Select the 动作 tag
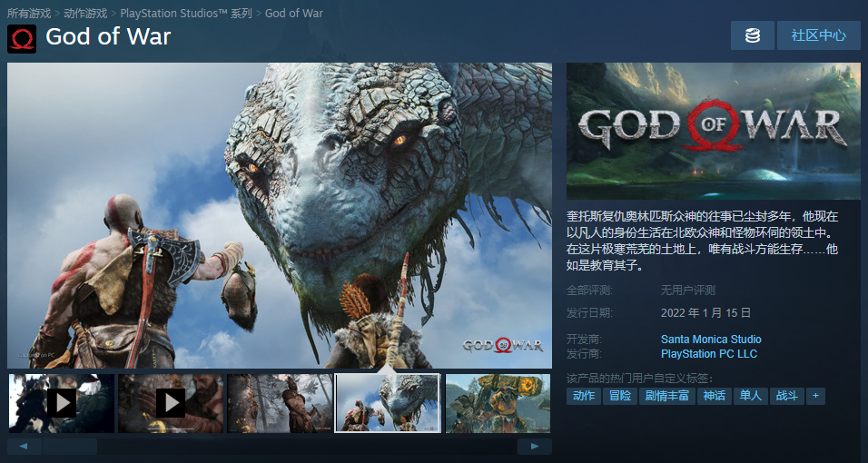This screenshot has height=463, width=868. (x=584, y=396)
